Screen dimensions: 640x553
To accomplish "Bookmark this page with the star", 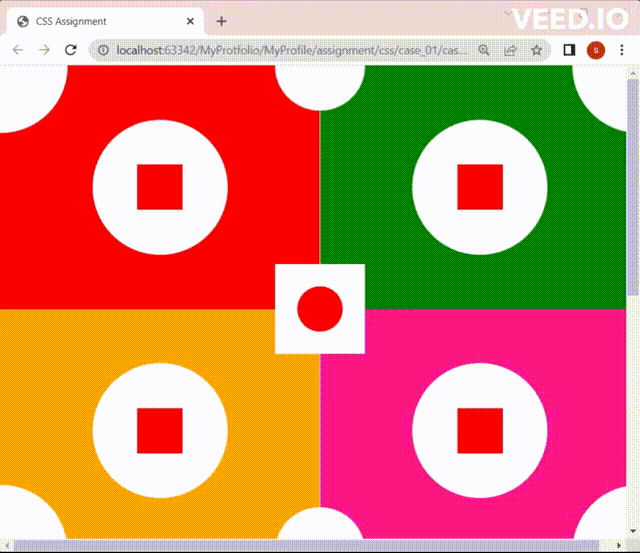I will point(537,50).
